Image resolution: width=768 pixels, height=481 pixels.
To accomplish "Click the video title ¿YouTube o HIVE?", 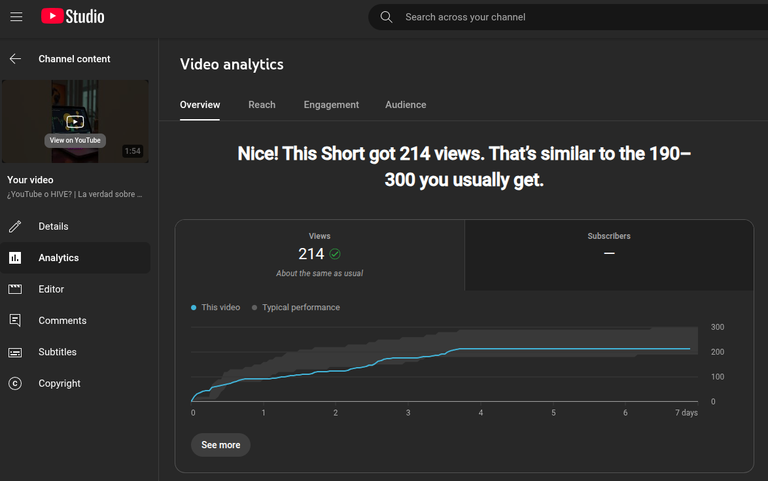I will point(74,194).
